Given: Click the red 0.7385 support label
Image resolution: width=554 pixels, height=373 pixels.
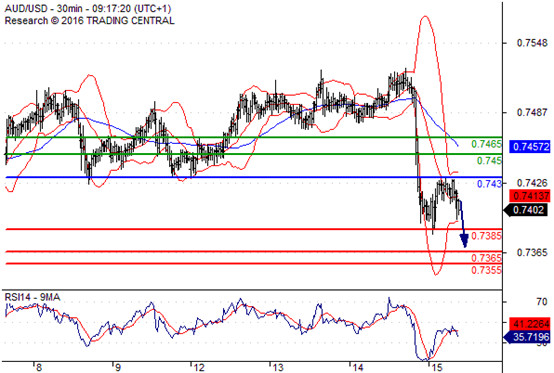Looking at the screenshot, I should pyautogui.click(x=486, y=236).
